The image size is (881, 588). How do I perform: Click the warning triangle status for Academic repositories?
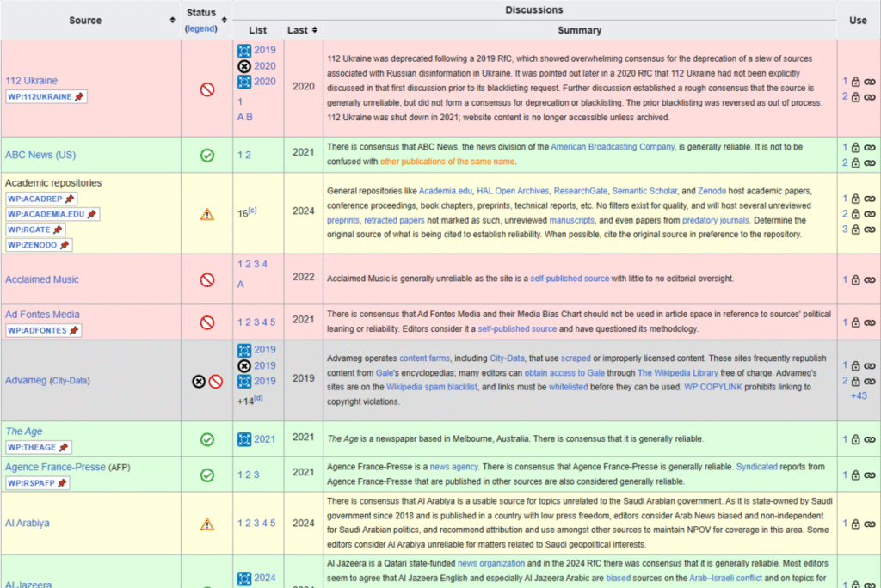206,214
